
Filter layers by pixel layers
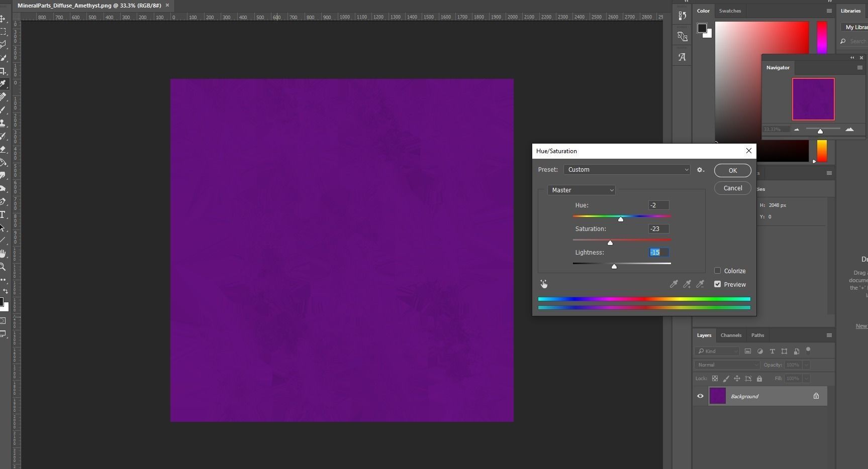click(748, 351)
